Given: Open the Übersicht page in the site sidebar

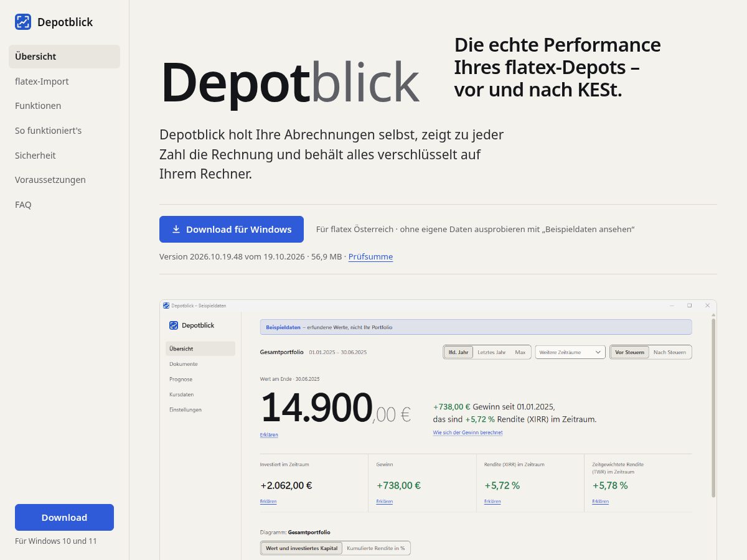Looking at the screenshot, I should [x=64, y=57].
